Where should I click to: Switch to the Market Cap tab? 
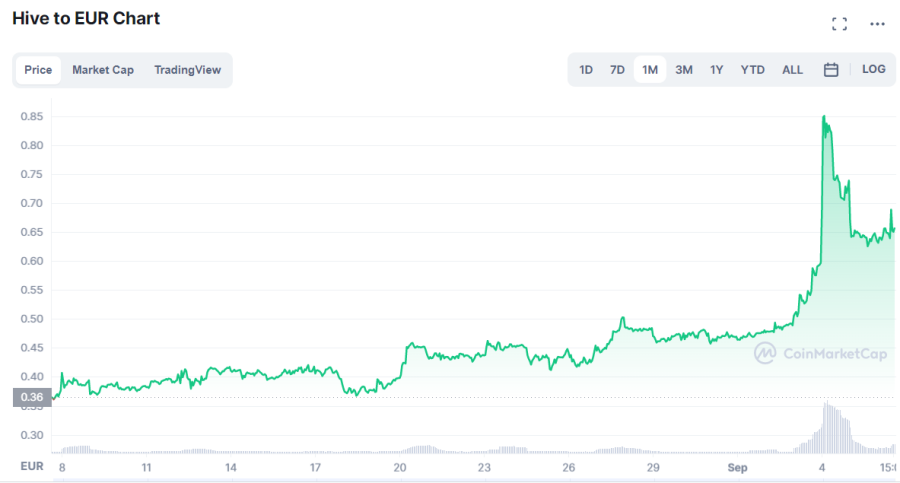(103, 70)
